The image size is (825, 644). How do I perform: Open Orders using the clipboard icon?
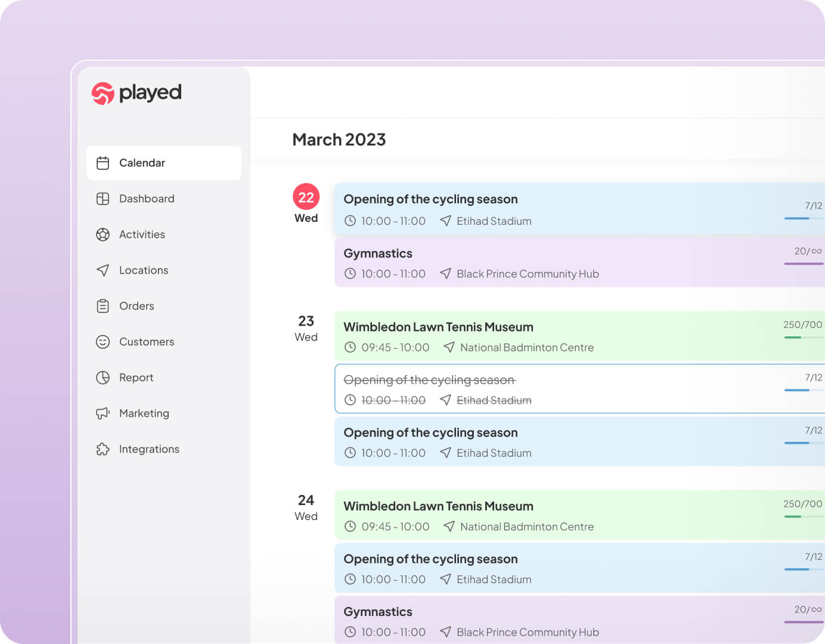pos(103,306)
